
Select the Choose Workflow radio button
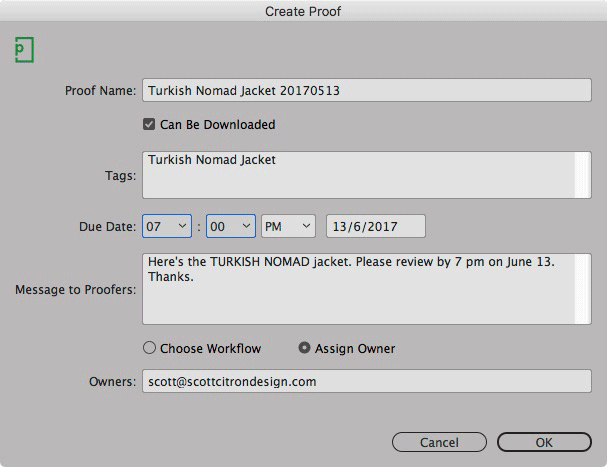pyautogui.click(x=150, y=349)
